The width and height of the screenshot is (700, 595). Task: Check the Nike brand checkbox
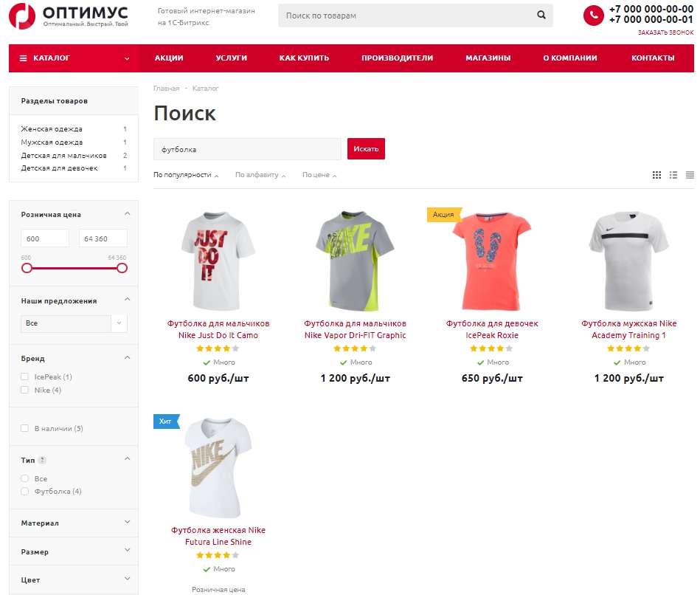click(x=24, y=390)
